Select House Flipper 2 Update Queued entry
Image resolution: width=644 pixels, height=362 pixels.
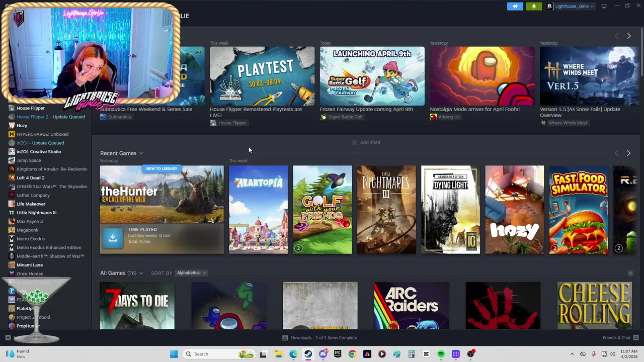tap(46, 117)
